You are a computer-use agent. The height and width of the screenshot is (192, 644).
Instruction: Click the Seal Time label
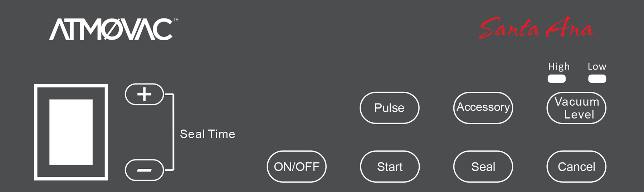[208, 134]
